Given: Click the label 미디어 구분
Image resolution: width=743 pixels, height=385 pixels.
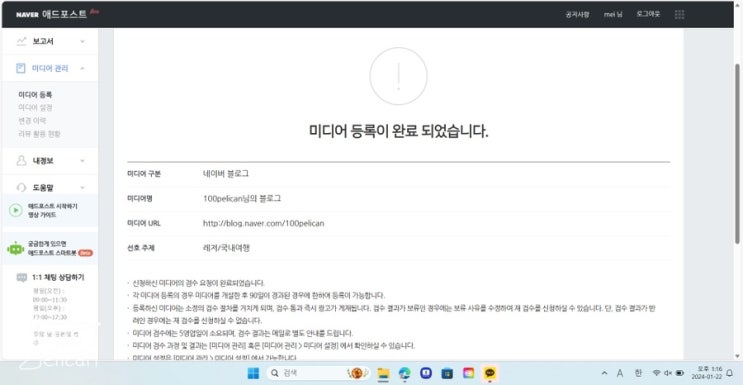Looking at the screenshot, I should coord(144,174).
